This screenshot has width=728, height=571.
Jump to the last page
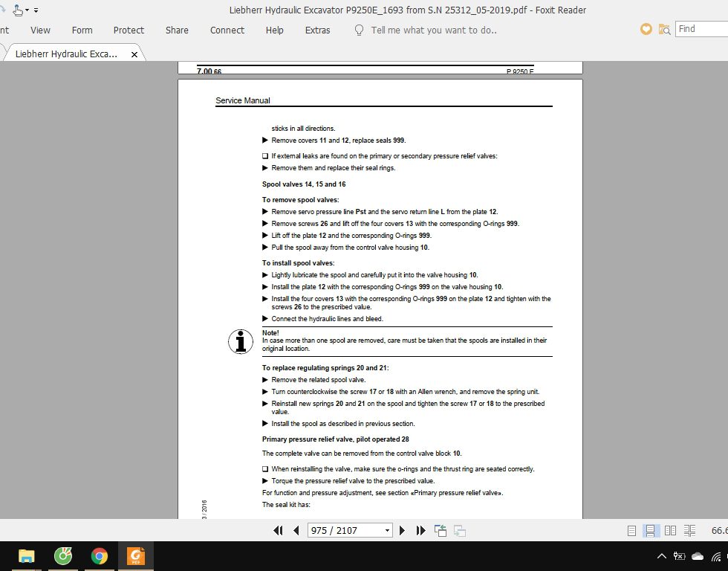pos(420,530)
